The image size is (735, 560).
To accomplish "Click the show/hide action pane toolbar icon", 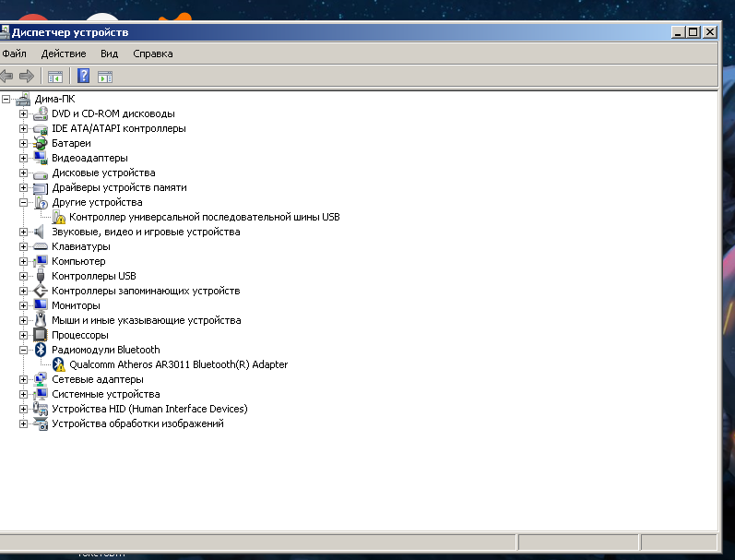I will coord(105,77).
